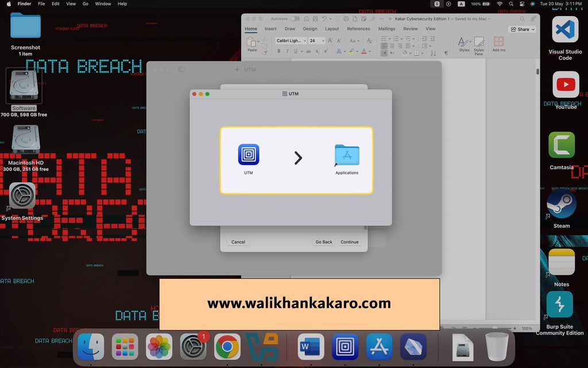The width and height of the screenshot is (588, 368).
Task: Click Word's vertical scrollbar thumb
Action: pos(537,71)
